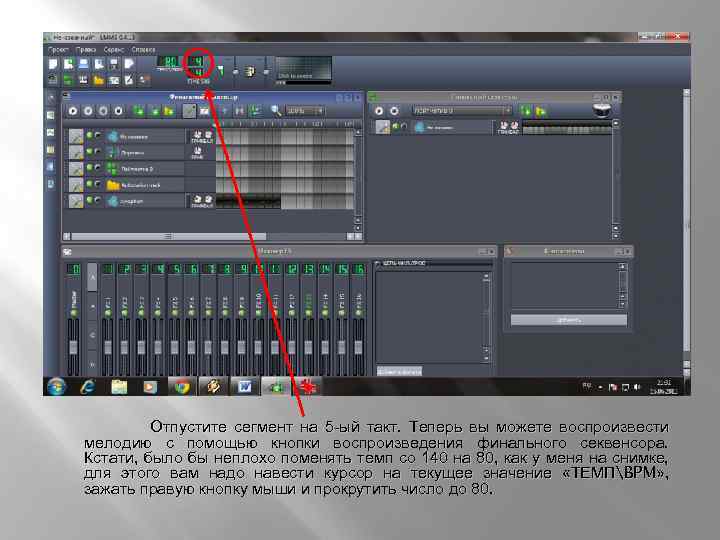Click the third track's beat/bassline name button
Viewport: 720px width, 540px height.
pos(145,169)
